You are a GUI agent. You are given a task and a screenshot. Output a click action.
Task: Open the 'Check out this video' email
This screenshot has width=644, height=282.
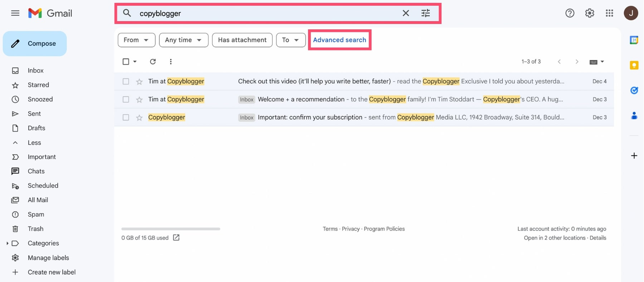coord(364,82)
